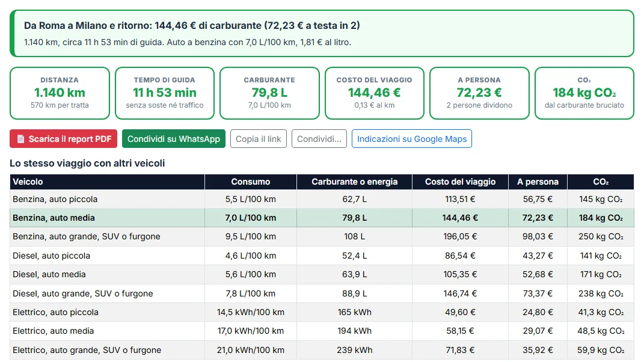
Task: Select the A PERSONA 72,23 € card
Action: [479, 93]
